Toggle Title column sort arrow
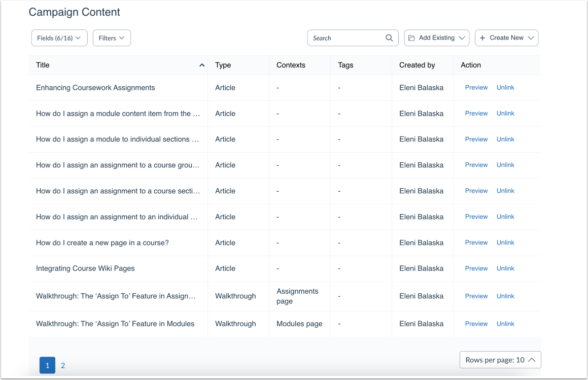The image size is (588, 380). coord(202,65)
